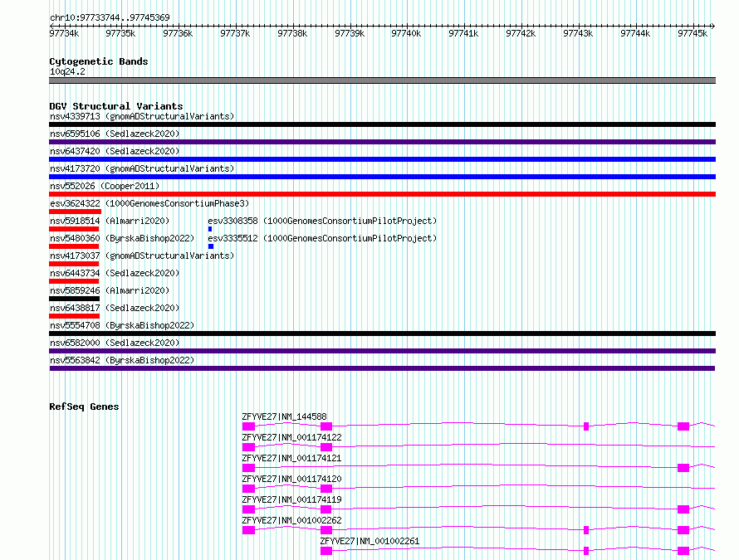Click the 97741k ruler label
The height and width of the screenshot is (560, 739).
point(463,33)
